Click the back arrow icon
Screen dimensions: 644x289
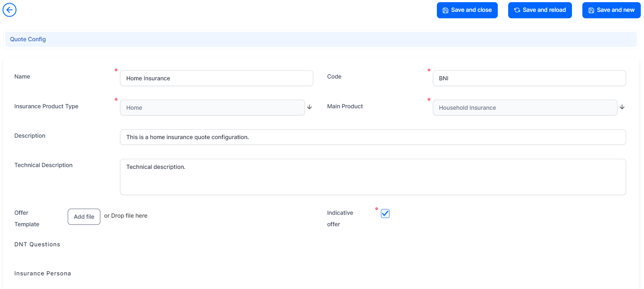(9, 10)
